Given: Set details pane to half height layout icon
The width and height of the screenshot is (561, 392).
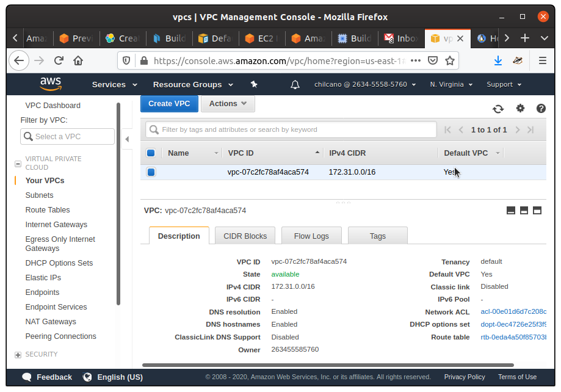Looking at the screenshot, I should 524,211.
